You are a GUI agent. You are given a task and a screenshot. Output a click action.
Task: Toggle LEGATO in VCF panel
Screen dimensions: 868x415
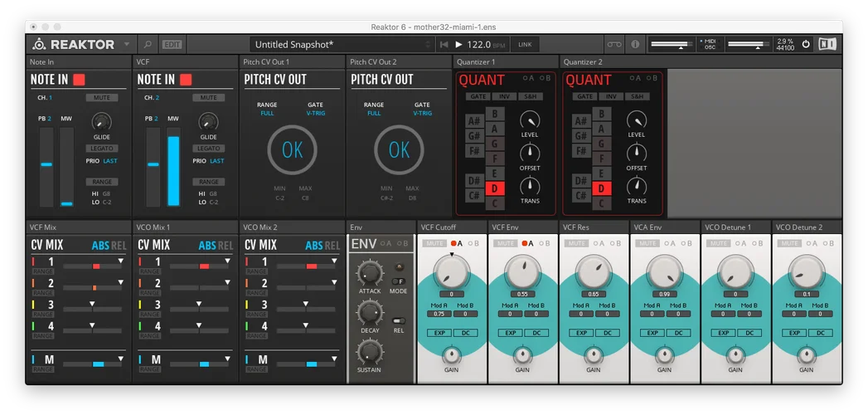209,149
